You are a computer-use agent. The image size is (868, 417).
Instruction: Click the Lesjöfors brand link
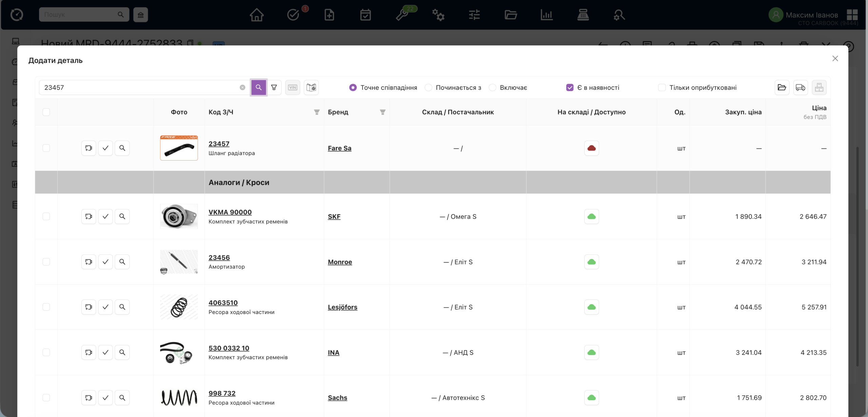coord(342,307)
